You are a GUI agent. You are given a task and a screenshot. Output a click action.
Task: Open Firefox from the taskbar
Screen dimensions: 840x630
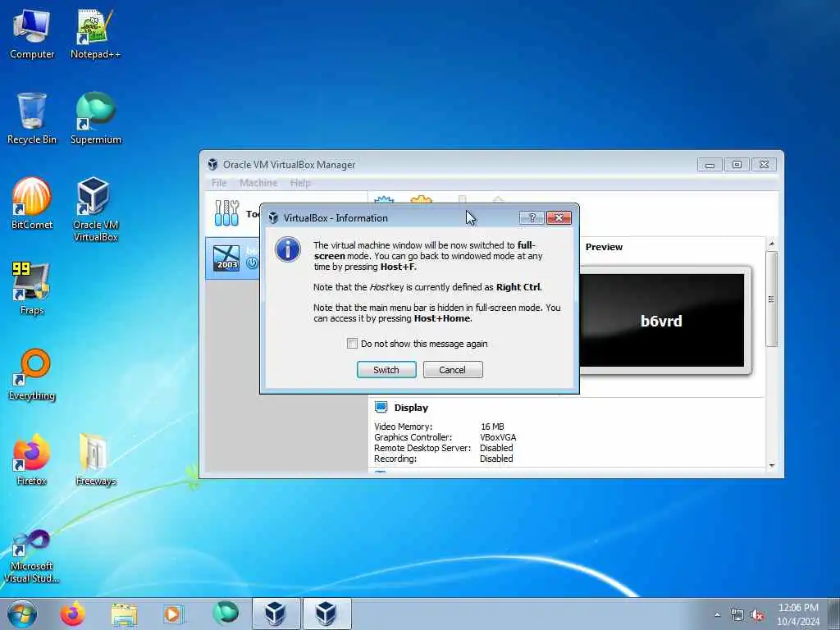pos(72,614)
